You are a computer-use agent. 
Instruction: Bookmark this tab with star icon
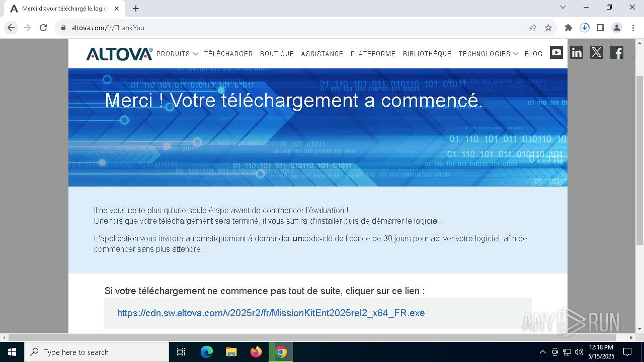pos(548,28)
